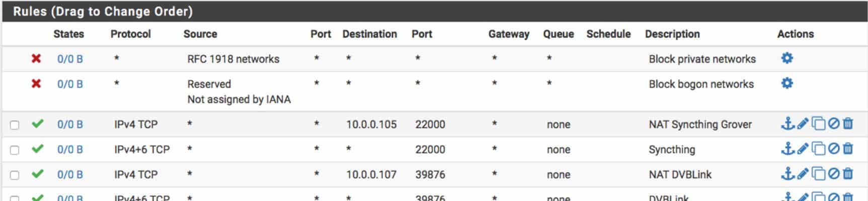Disable the NAT DVBLink rule
Viewport: 868px width, 201px height.
point(834,174)
